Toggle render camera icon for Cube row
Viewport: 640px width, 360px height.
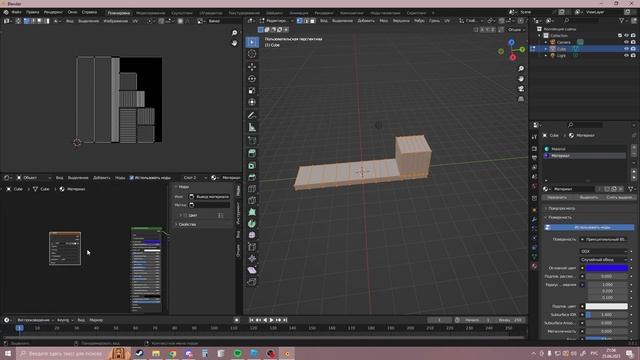point(633,49)
